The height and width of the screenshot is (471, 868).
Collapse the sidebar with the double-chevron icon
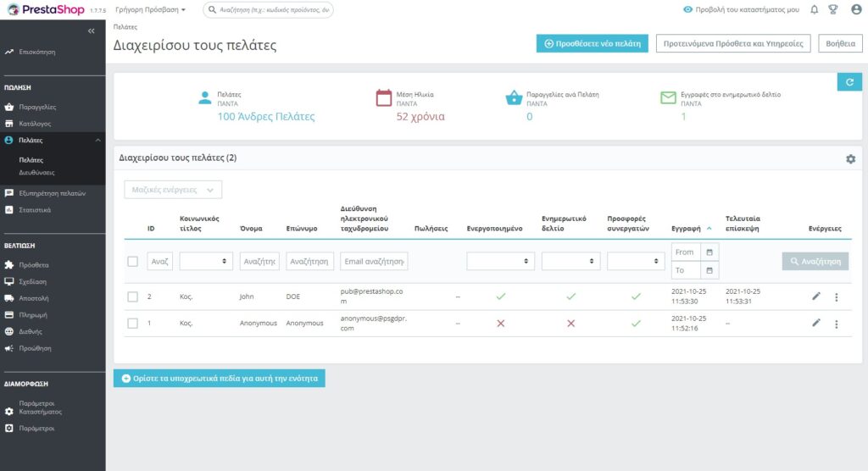click(x=92, y=30)
